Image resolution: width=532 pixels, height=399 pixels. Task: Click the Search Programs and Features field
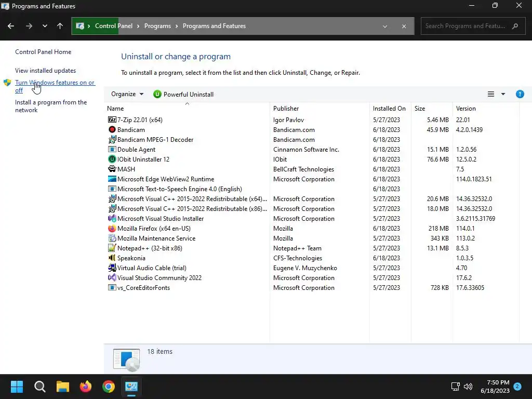(473, 26)
